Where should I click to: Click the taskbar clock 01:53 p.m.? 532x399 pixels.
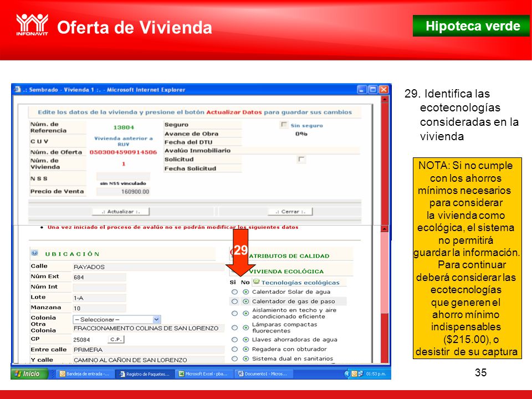(x=376, y=374)
